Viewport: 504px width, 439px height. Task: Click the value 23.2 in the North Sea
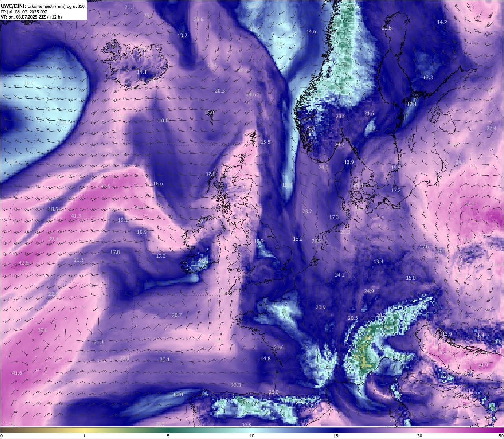point(307,212)
